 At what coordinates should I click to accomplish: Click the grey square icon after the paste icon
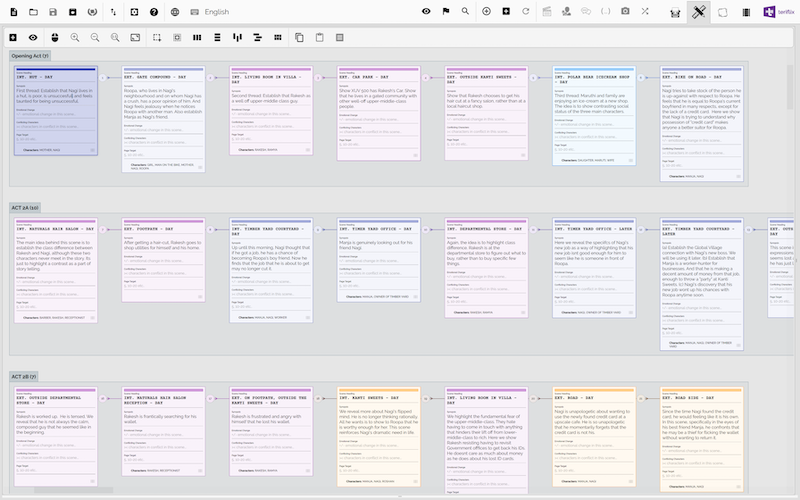pyautogui.click(x=340, y=37)
